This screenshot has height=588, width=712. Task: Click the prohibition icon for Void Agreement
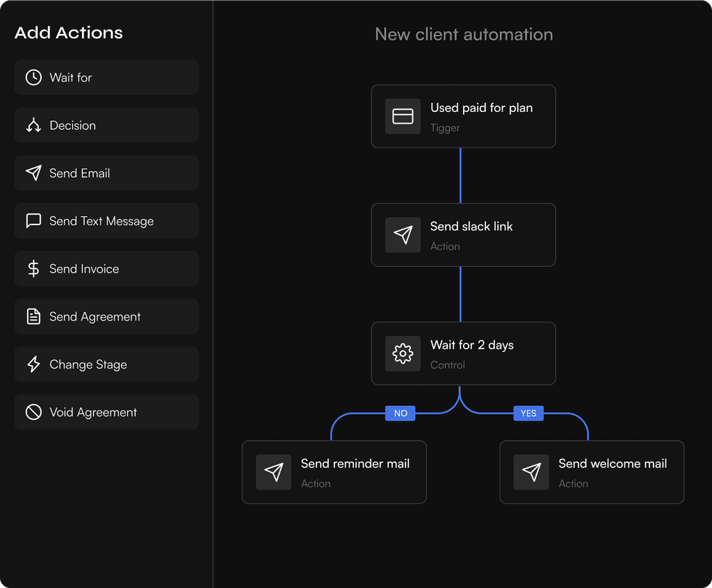click(x=33, y=412)
